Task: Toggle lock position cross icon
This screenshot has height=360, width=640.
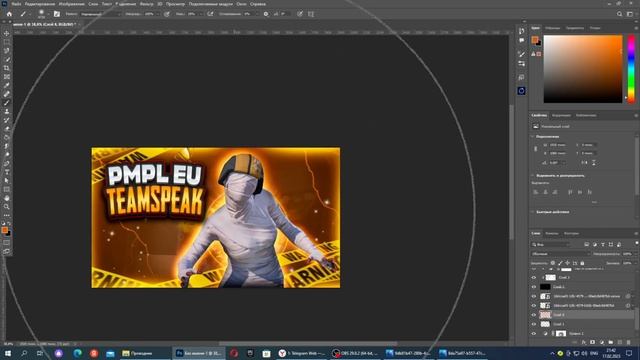Action: [x=567, y=263]
